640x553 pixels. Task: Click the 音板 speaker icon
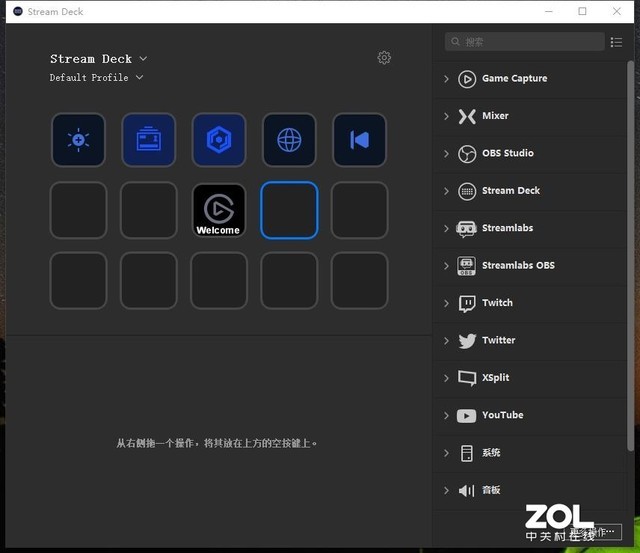[x=467, y=490]
